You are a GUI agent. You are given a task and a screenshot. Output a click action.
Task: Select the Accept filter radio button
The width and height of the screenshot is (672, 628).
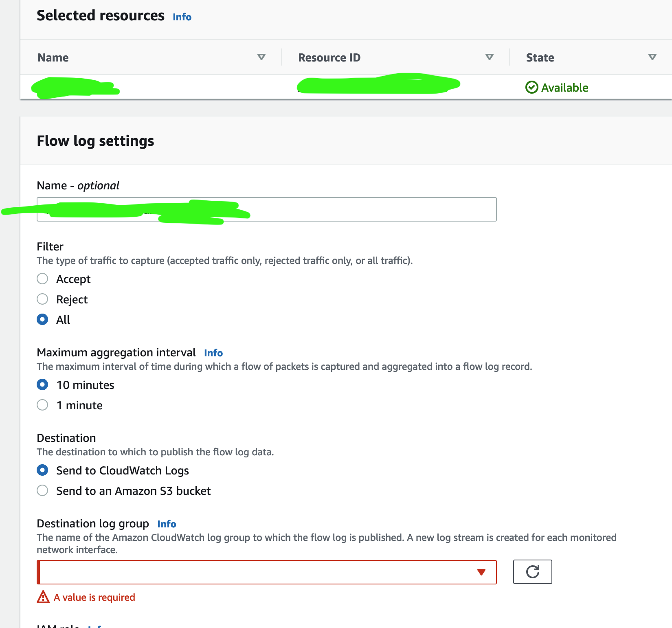(x=42, y=279)
